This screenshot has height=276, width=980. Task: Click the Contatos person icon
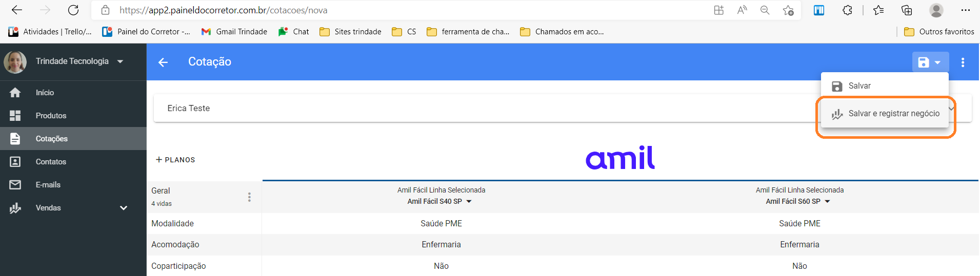15,162
